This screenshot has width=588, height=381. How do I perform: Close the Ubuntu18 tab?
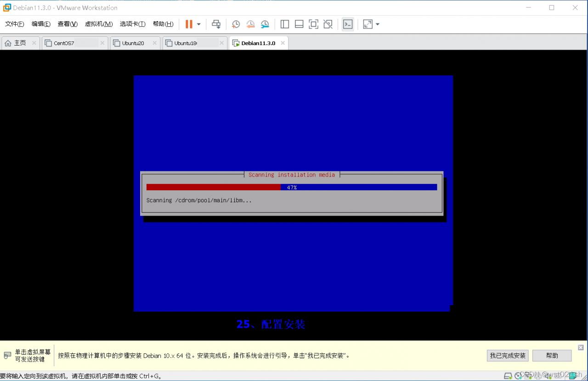point(221,43)
